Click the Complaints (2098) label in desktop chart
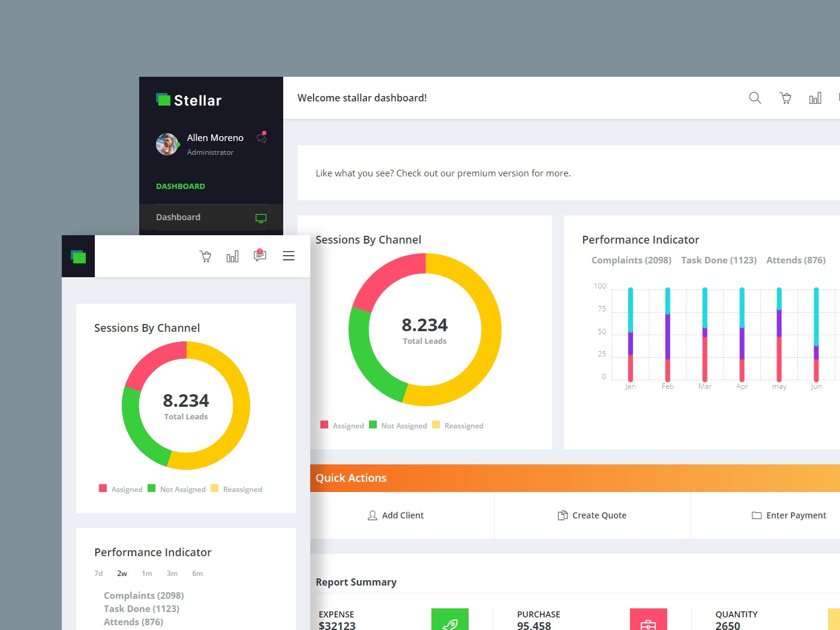This screenshot has height=630, width=840. point(631,260)
